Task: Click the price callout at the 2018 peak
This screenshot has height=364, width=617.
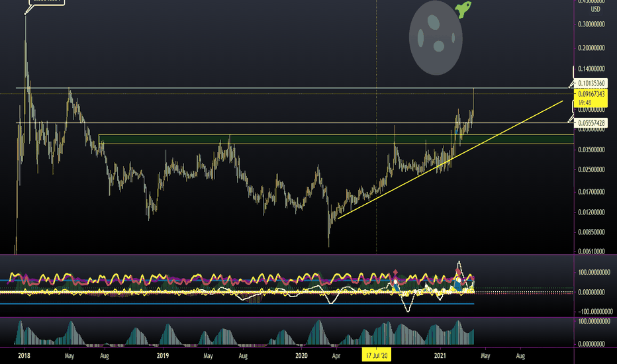Action: [x=47, y=1]
